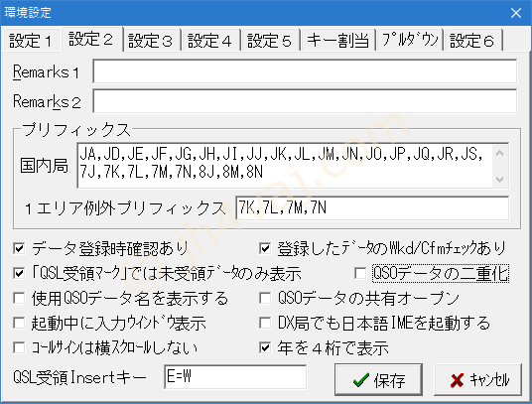Open the 設定3 tab
This screenshot has width=532, height=404.
[151, 41]
